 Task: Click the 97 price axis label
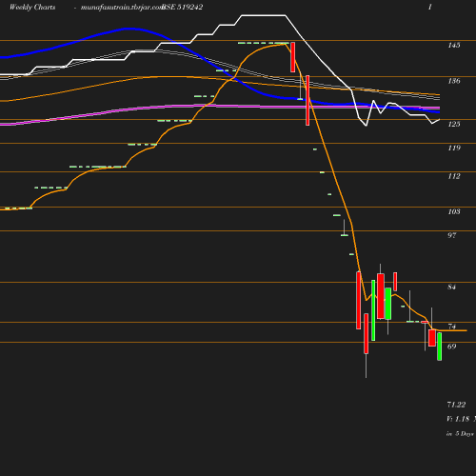click(452, 235)
